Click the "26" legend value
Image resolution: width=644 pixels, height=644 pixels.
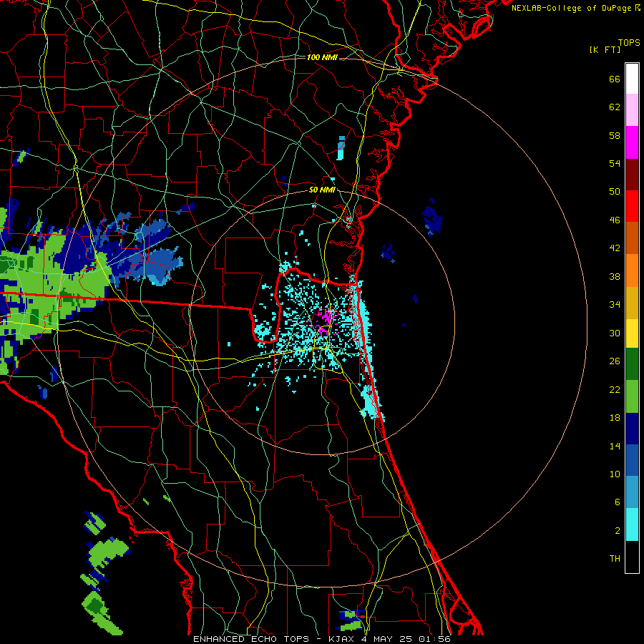615,361
